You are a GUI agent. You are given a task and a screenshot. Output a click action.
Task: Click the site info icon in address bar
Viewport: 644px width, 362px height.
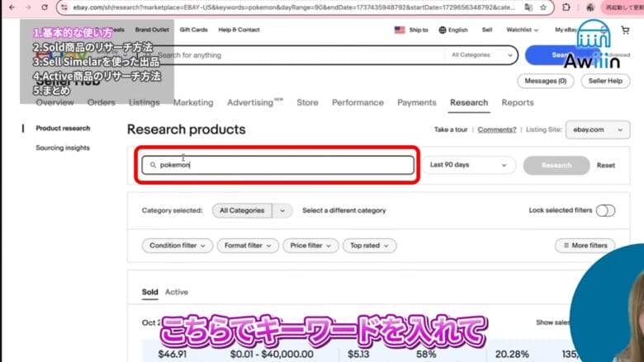[64, 7]
